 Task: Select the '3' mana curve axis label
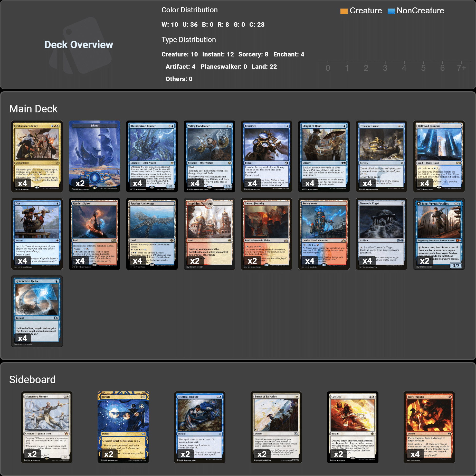coord(385,68)
